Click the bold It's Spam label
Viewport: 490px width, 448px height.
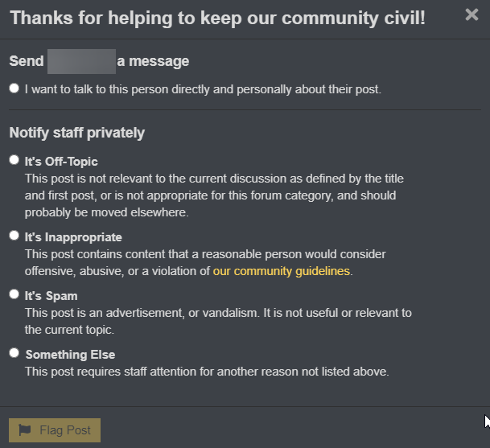tap(51, 296)
